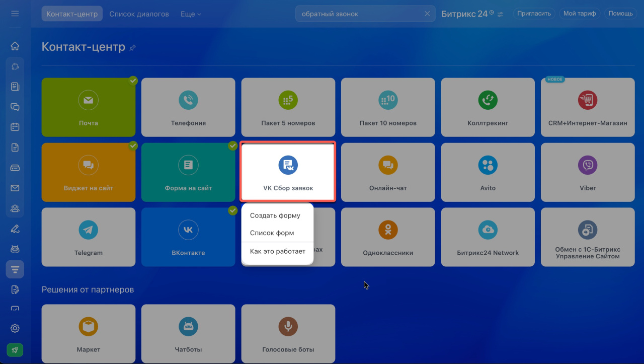Open the Чатботы partner tile
The image size is (644, 364).
(188, 333)
